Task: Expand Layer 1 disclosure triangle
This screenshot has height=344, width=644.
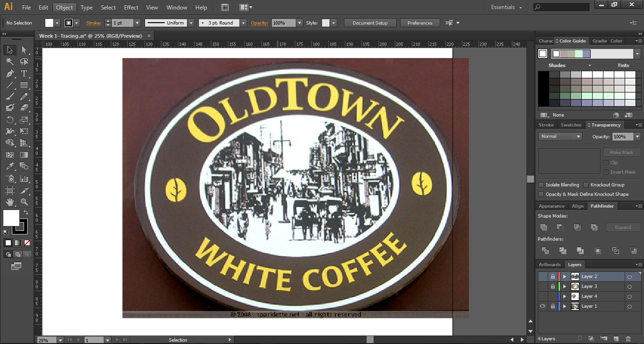Action: (x=565, y=306)
